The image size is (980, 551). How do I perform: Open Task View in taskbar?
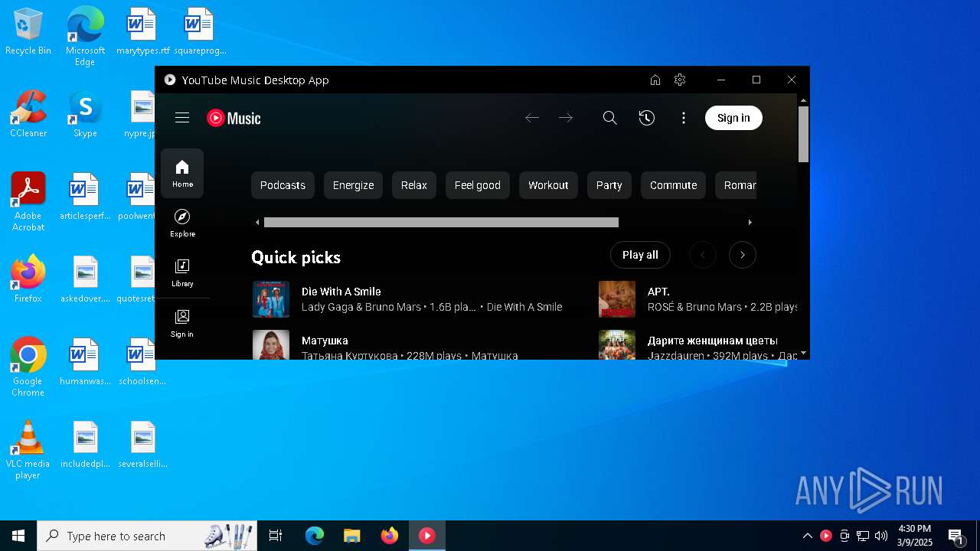276,536
